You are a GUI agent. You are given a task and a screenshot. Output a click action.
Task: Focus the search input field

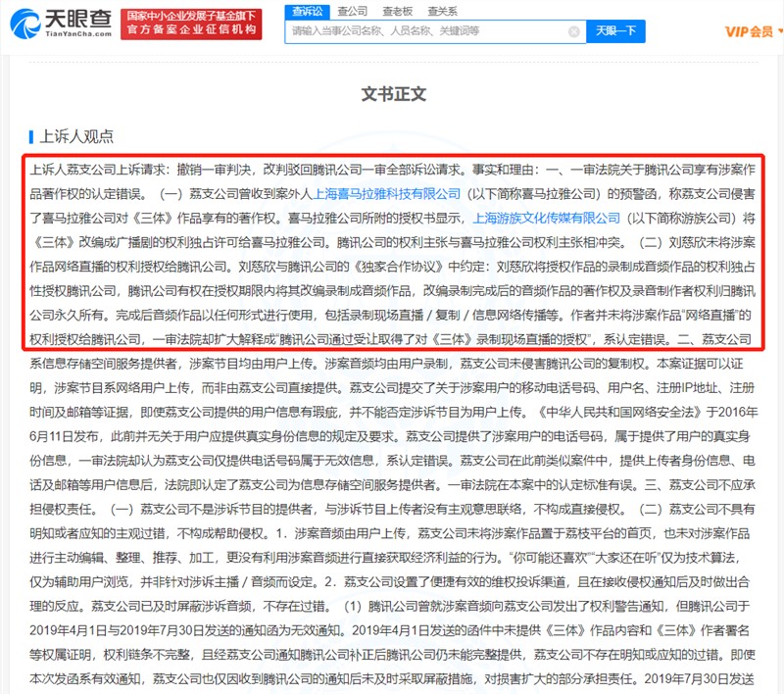435,31
